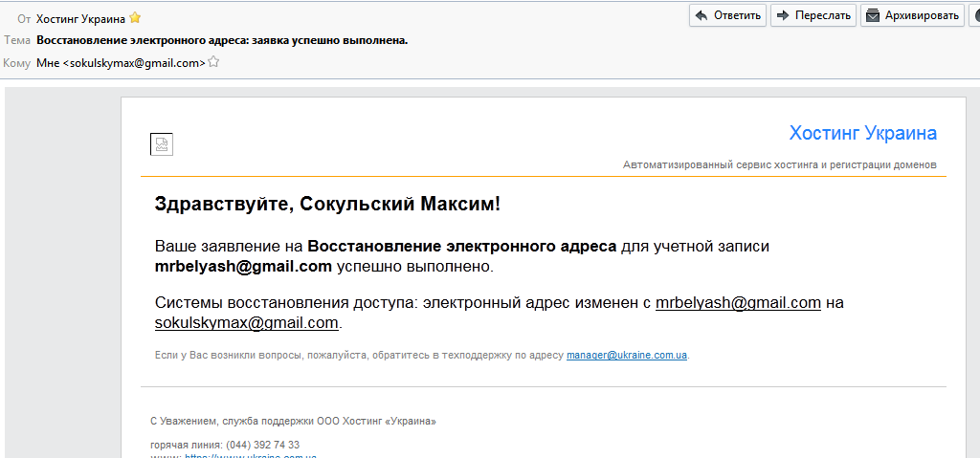Open the underlined sokulskymax@gmail.com link
980x458 pixels.
click(247, 323)
